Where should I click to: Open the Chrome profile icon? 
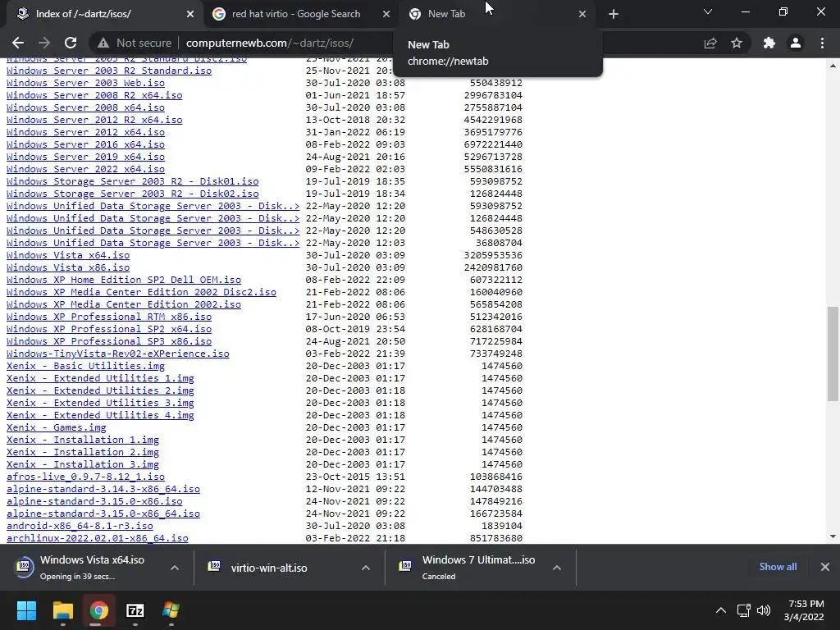coord(796,43)
